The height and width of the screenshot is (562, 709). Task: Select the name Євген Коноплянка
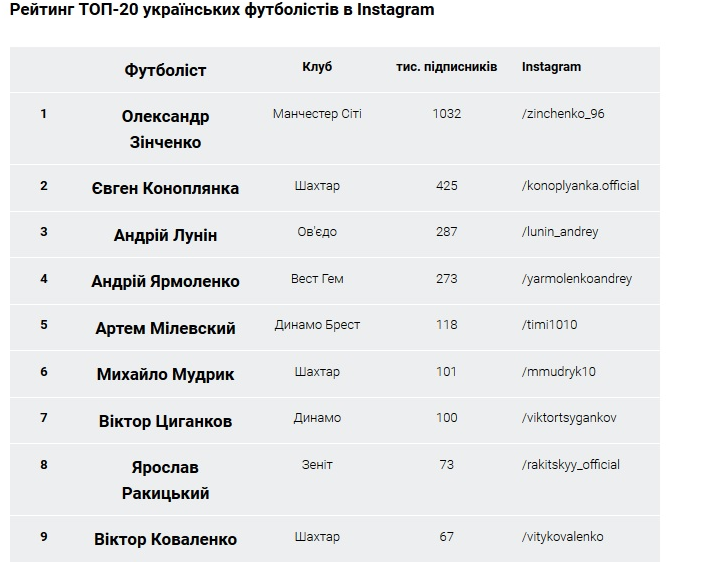tap(166, 188)
